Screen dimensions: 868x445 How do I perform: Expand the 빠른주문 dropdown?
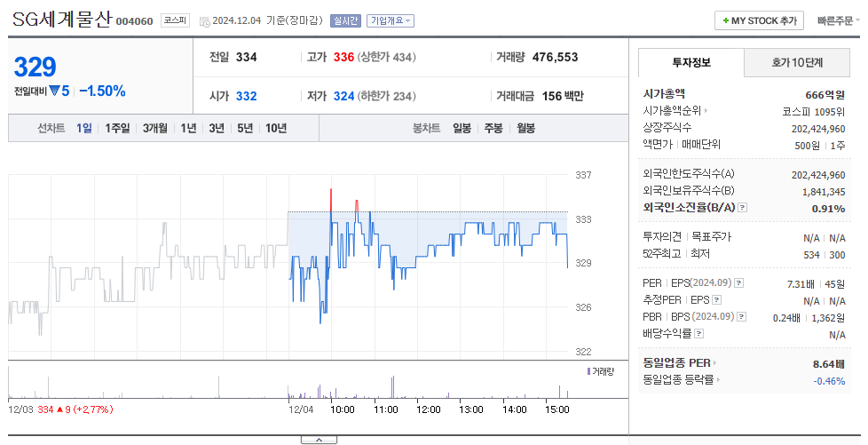pyautogui.click(x=838, y=20)
